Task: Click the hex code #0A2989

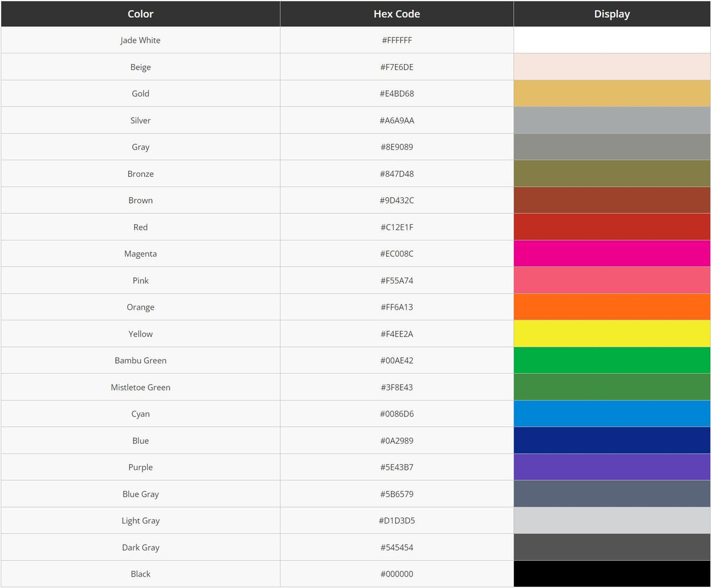Action: coord(397,441)
